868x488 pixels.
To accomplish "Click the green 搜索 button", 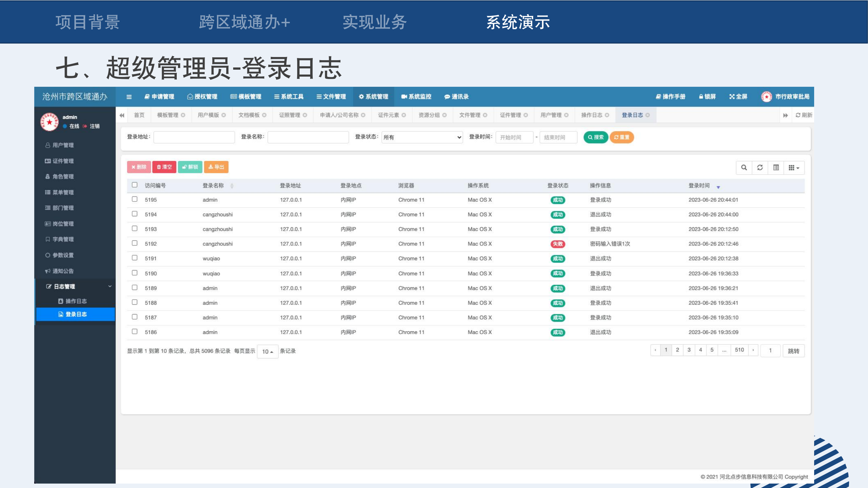I will click(x=595, y=137).
